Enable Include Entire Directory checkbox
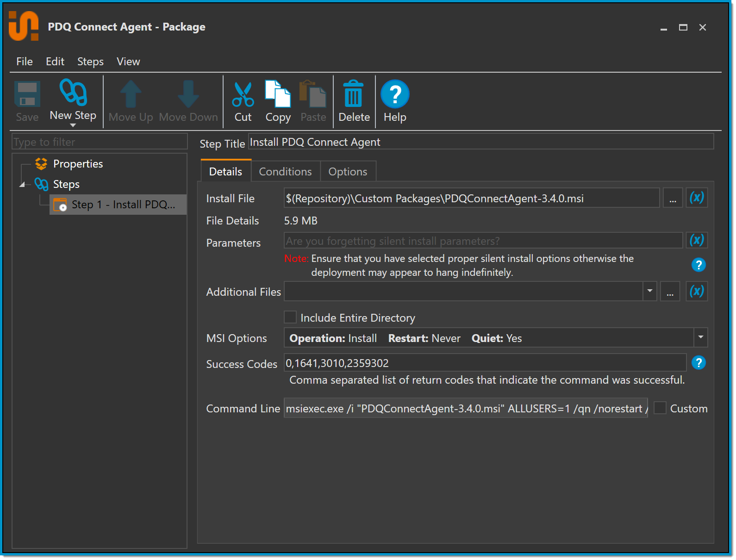Viewport: 736px width, 560px height. click(x=290, y=317)
